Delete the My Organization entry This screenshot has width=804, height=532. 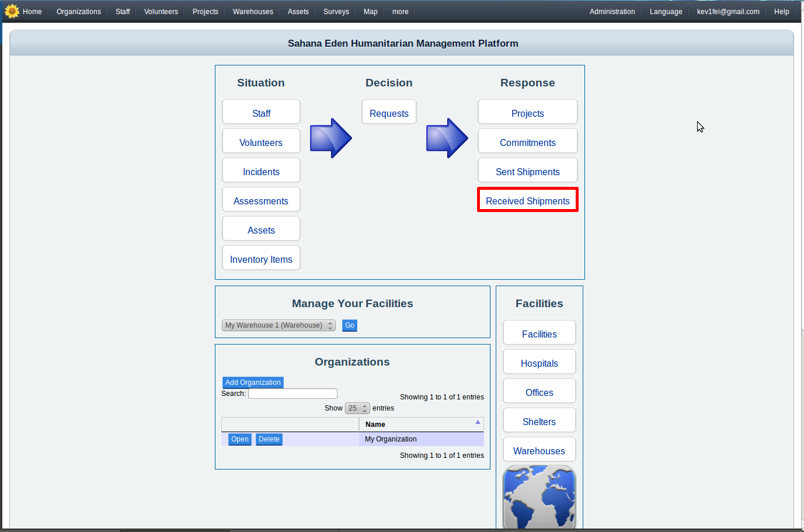[x=269, y=439]
